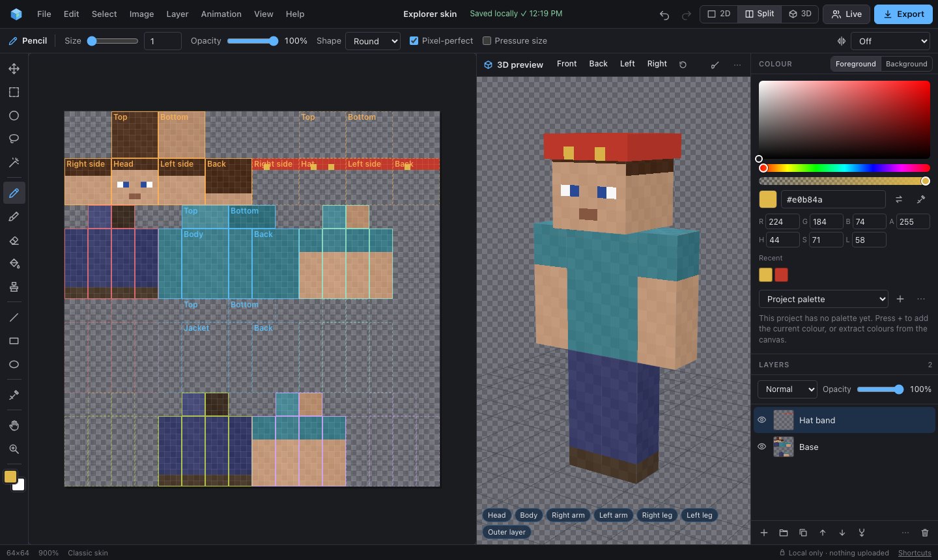Select the Rectangle shape tool

pos(14,341)
